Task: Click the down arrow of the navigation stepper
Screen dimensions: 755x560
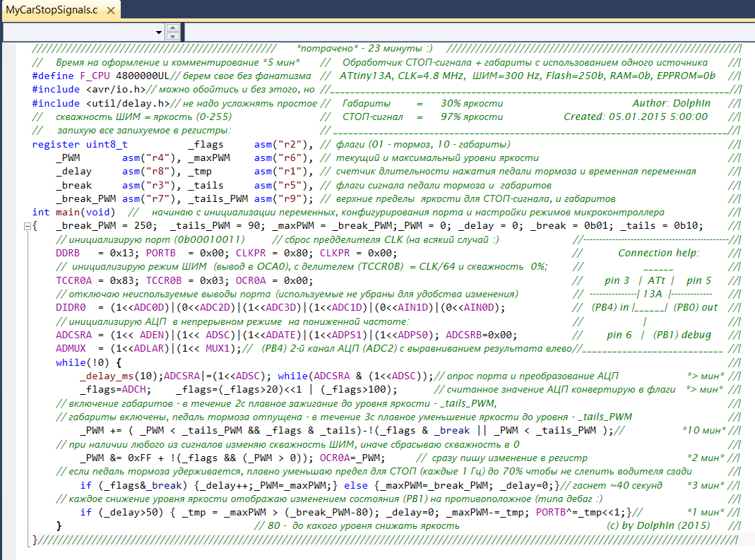Action: 172,36
